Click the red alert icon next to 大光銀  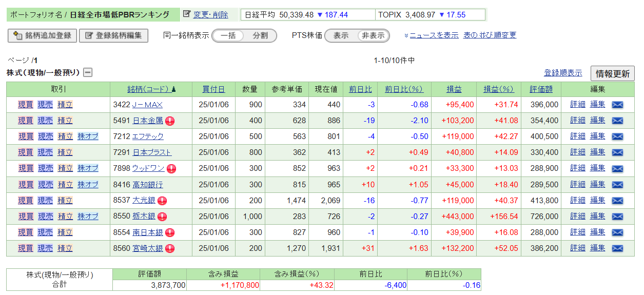(x=162, y=201)
